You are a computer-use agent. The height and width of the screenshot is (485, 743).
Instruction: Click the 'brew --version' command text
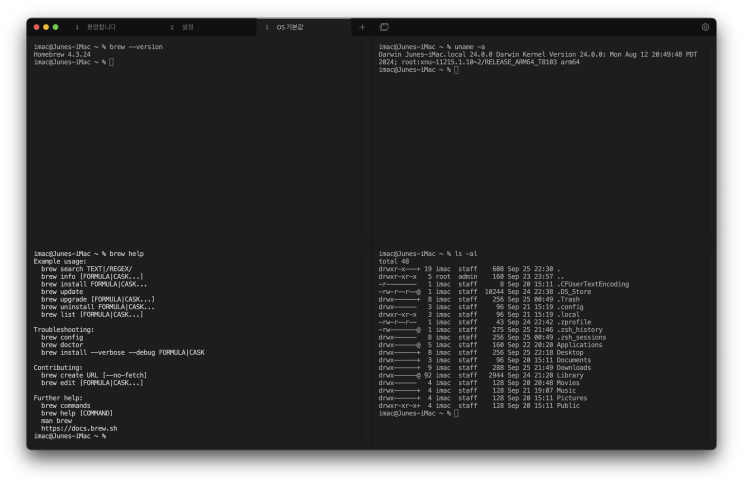[136, 47]
